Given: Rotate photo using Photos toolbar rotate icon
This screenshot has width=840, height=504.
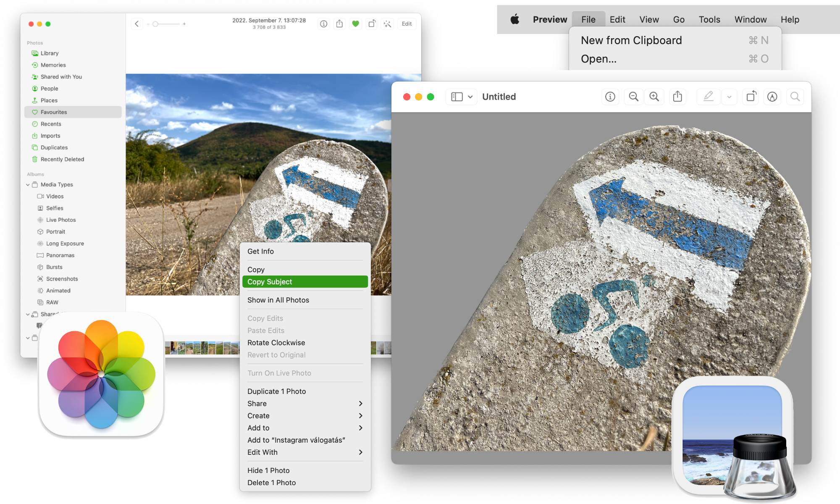Looking at the screenshot, I should (372, 24).
